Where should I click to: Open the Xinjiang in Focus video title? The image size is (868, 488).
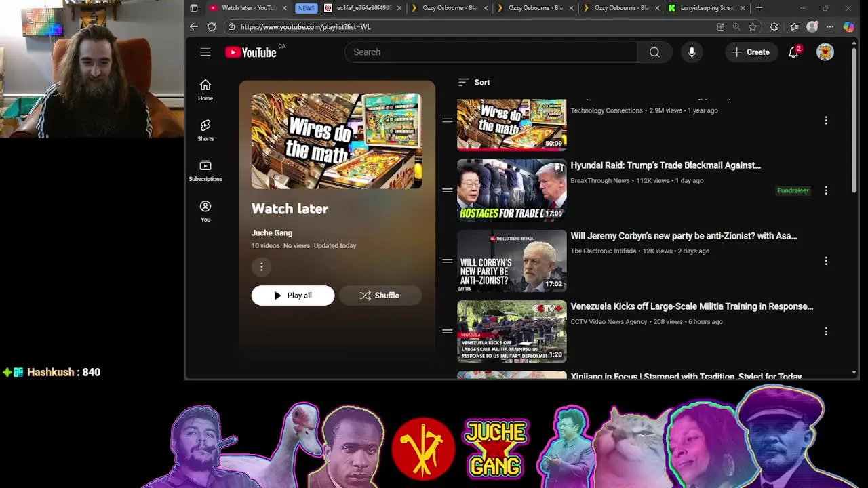coord(686,375)
